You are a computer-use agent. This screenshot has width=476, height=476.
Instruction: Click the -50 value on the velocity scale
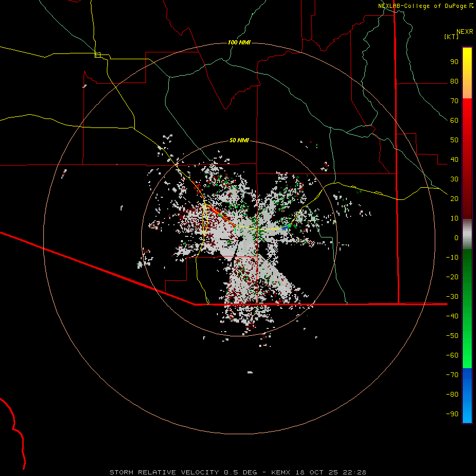[x=452, y=335]
